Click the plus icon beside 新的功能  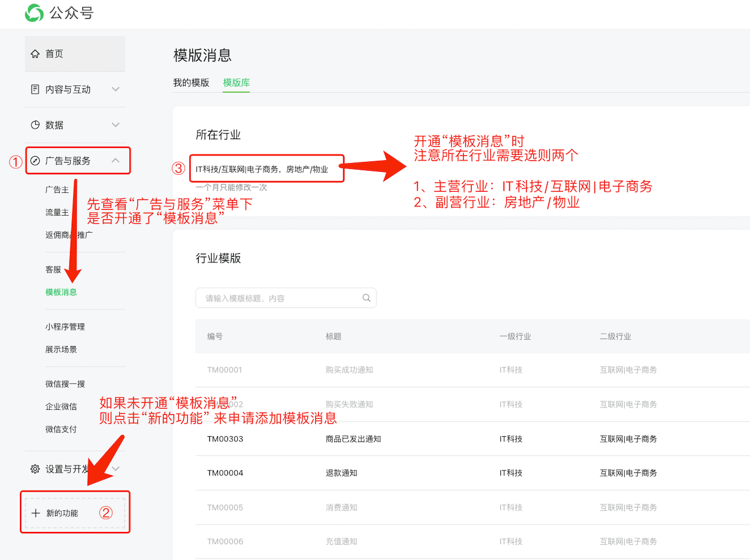click(x=36, y=513)
